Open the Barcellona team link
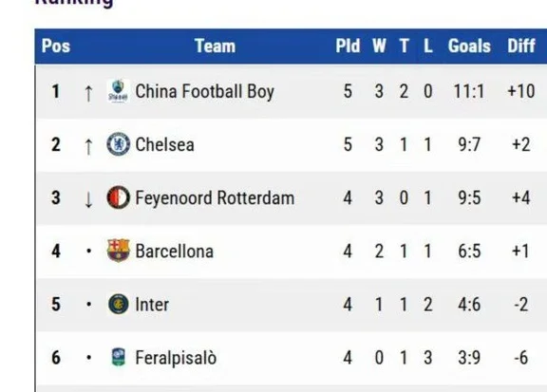Image resolution: width=547 pixels, height=392 pixels. pyautogui.click(x=175, y=252)
